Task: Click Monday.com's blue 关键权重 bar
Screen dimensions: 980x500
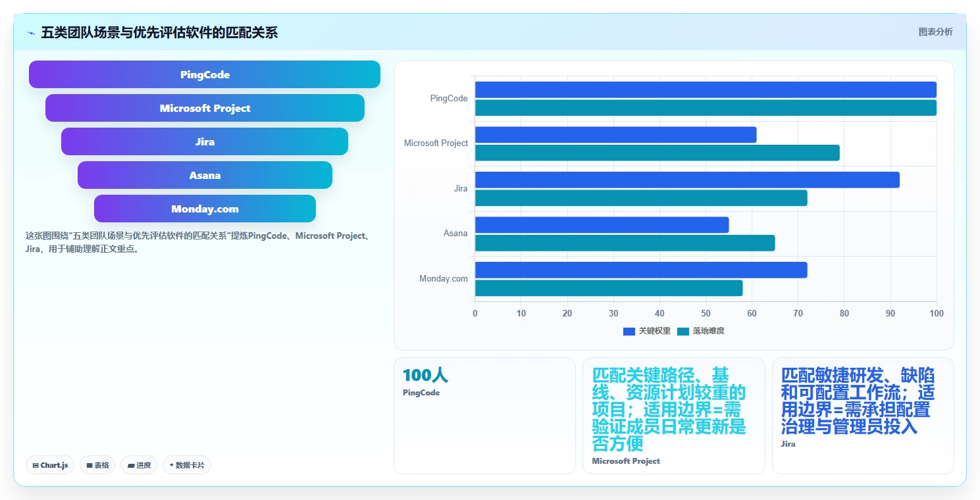Action: tap(641, 270)
